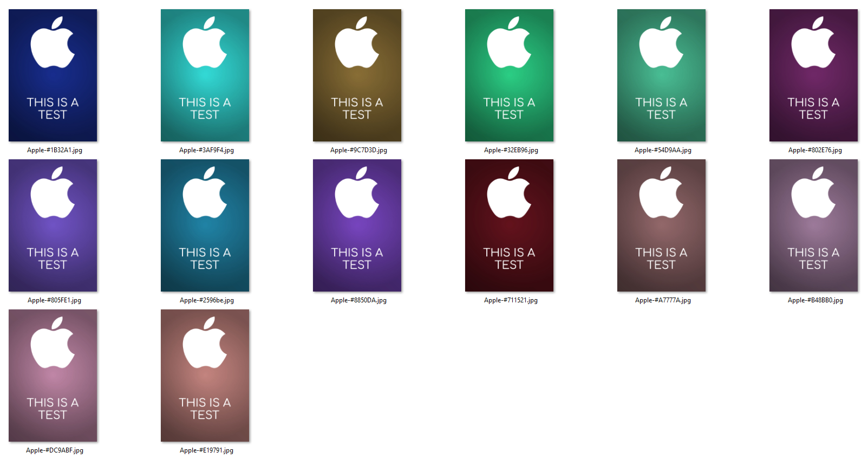The height and width of the screenshot is (472, 868).
Task: Click the file name Apple-#1B32A1.jpg
Action: coord(55,150)
